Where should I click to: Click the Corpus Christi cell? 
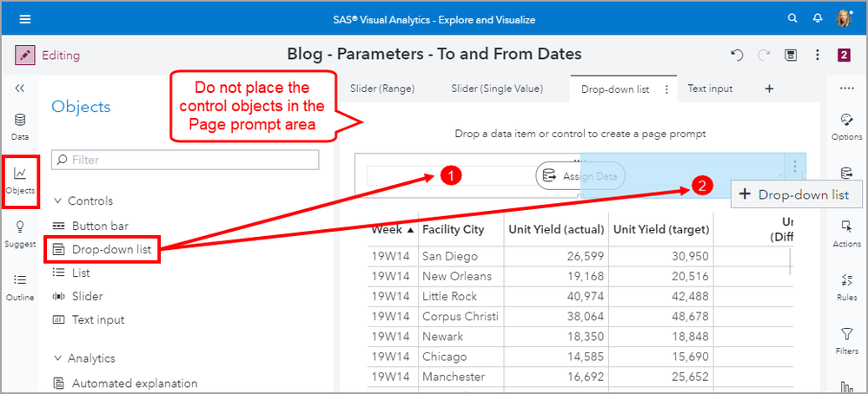click(x=460, y=317)
